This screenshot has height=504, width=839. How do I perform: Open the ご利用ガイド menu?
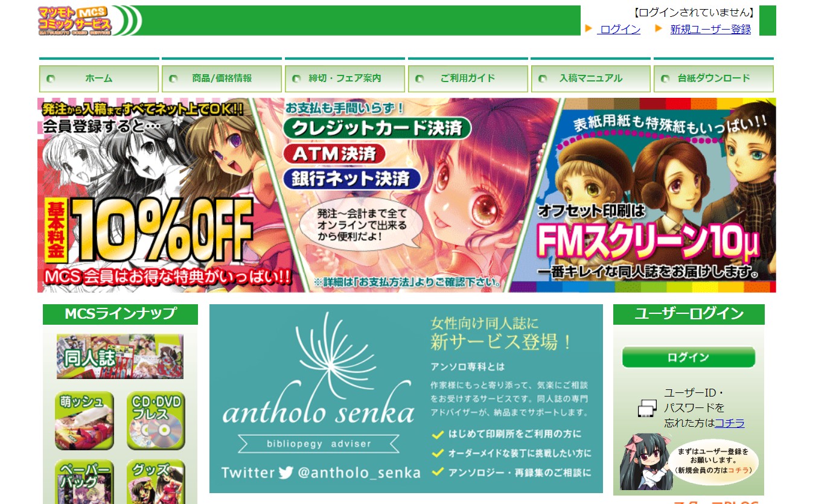point(468,78)
